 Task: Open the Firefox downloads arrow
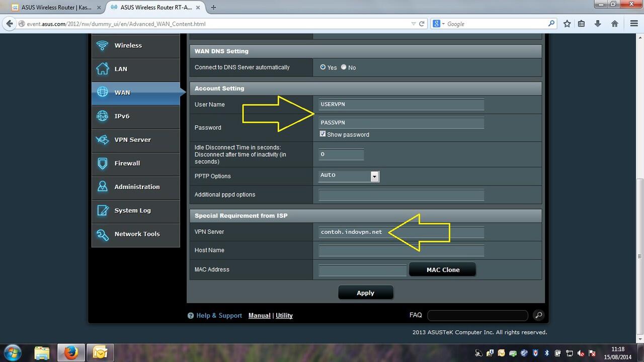click(598, 24)
